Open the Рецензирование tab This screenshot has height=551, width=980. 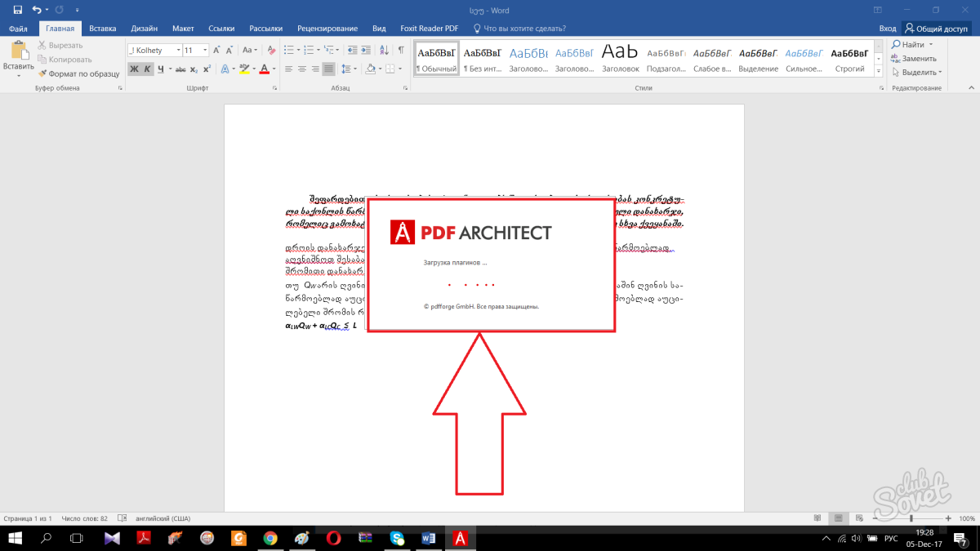pos(327,28)
